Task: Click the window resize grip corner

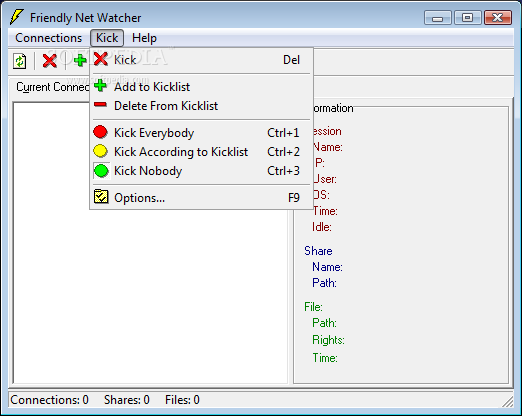Action: point(508,401)
